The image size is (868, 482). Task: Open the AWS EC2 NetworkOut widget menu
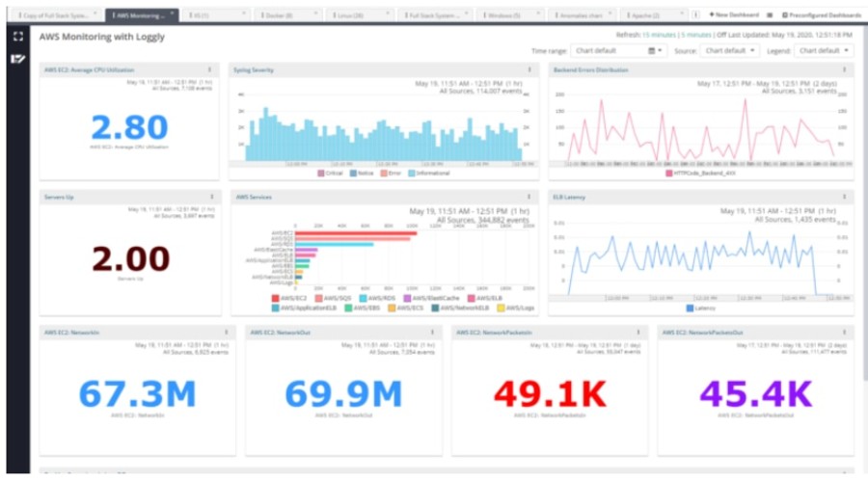432,332
